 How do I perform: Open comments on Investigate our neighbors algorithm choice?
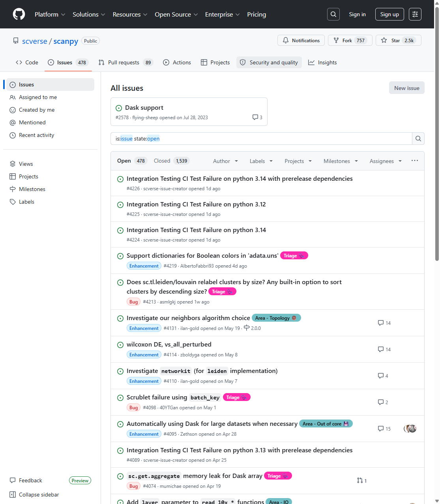(384, 323)
